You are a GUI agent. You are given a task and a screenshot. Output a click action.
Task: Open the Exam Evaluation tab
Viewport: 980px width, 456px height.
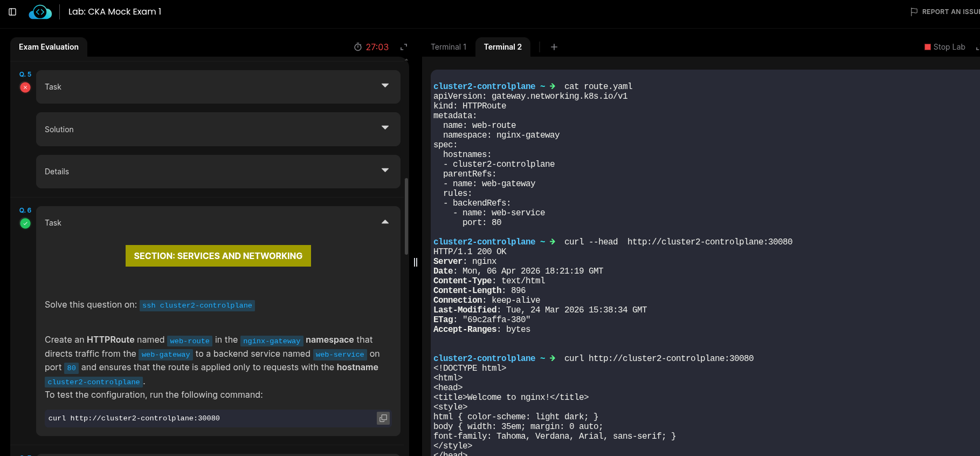coord(49,47)
